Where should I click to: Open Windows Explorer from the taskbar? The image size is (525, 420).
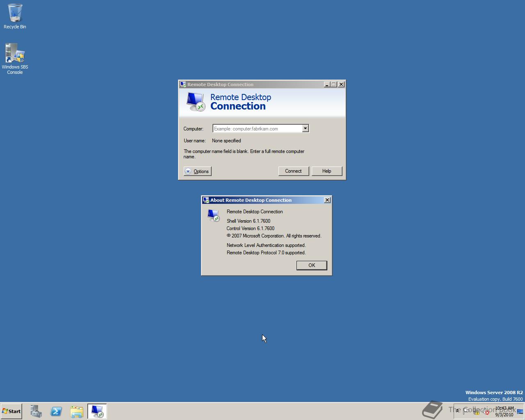coord(77,411)
